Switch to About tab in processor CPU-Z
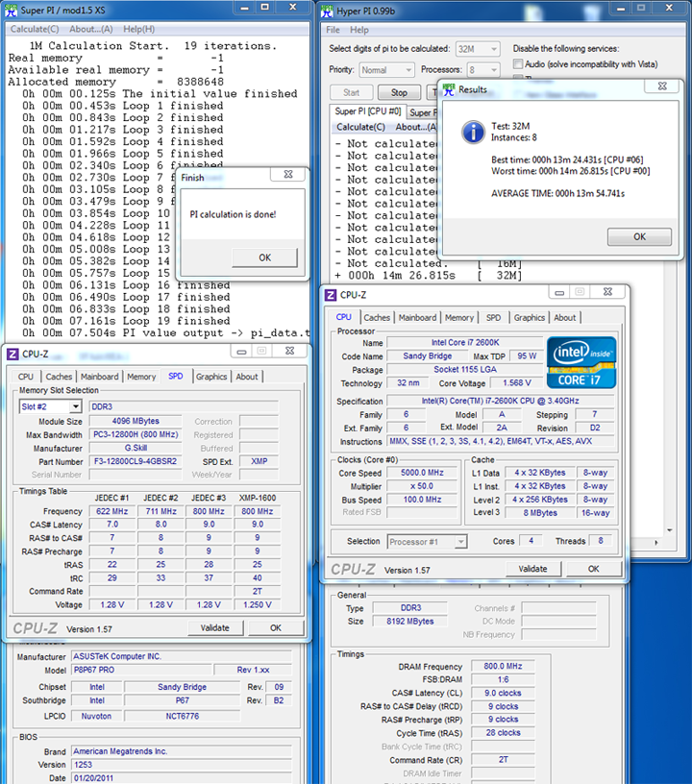This screenshot has width=692, height=784. (x=565, y=317)
